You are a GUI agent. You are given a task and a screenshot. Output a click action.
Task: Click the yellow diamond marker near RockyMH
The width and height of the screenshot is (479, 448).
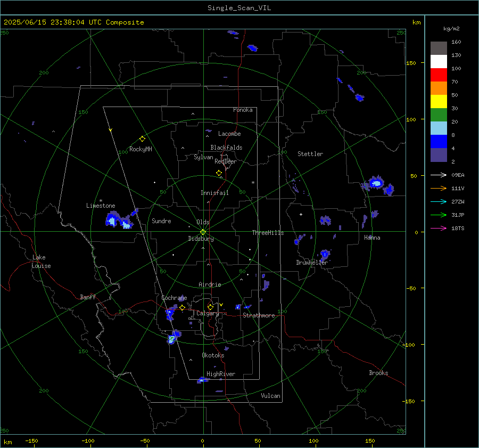(142, 139)
